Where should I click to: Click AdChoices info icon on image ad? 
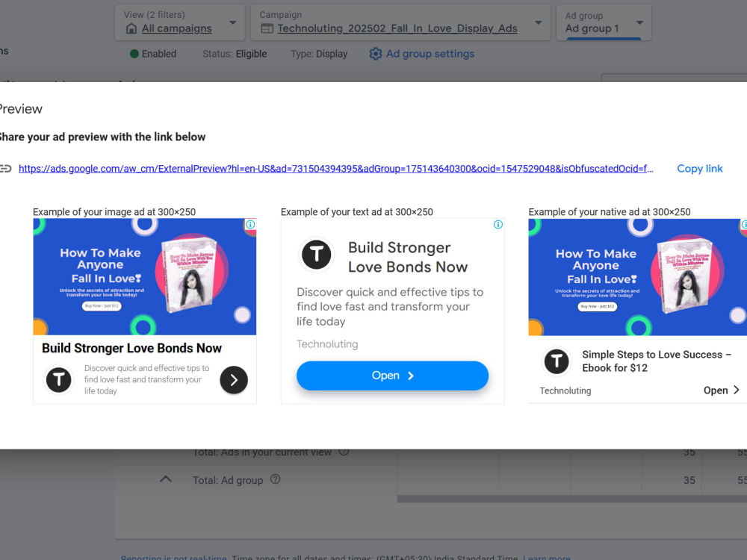point(250,224)
